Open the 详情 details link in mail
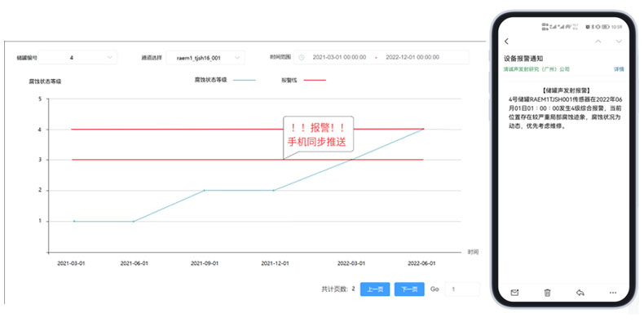644x322 pixels. (619, 69)
